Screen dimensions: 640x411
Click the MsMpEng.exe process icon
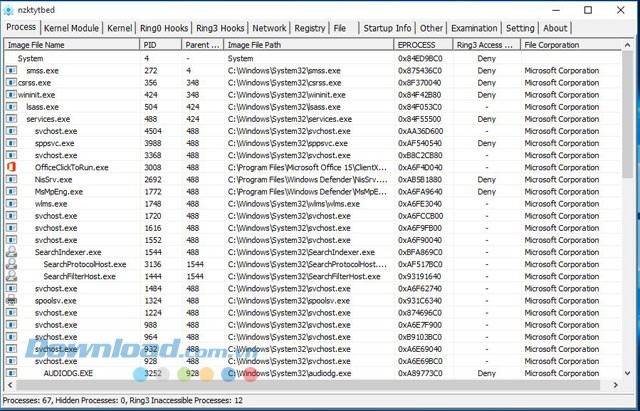11,192
